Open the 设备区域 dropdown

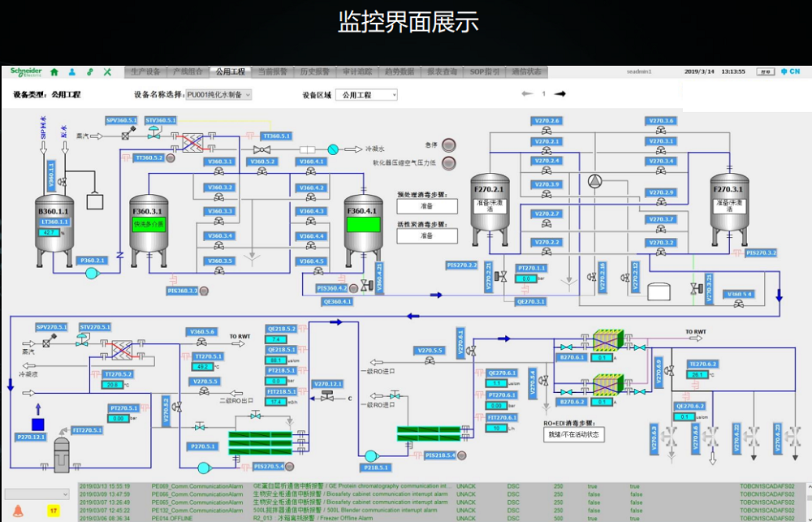366,93
